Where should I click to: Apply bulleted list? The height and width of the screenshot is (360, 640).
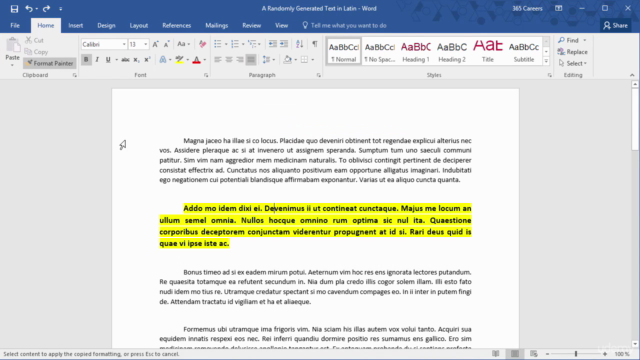(218, 44)
